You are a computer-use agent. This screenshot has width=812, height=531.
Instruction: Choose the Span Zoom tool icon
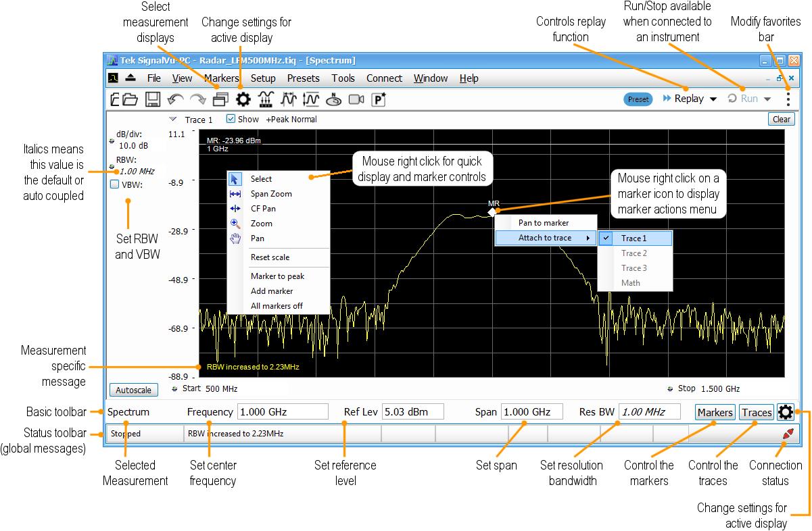(235, 194)
